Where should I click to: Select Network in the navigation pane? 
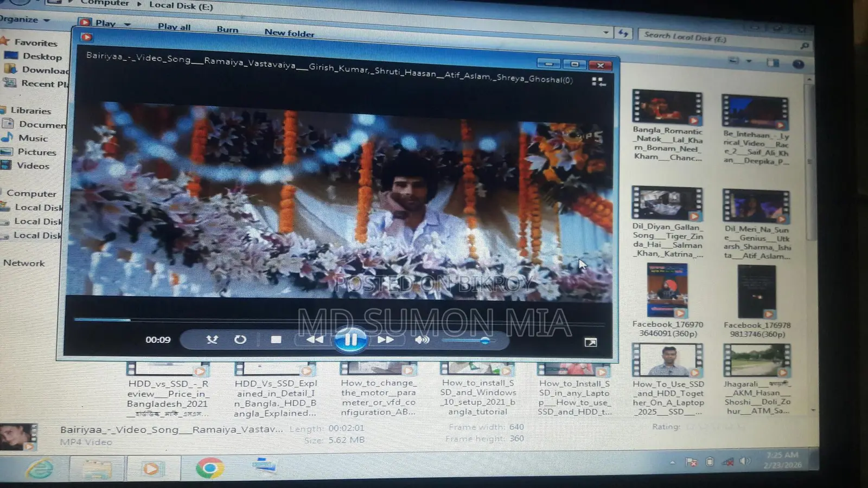pos(24,263)
